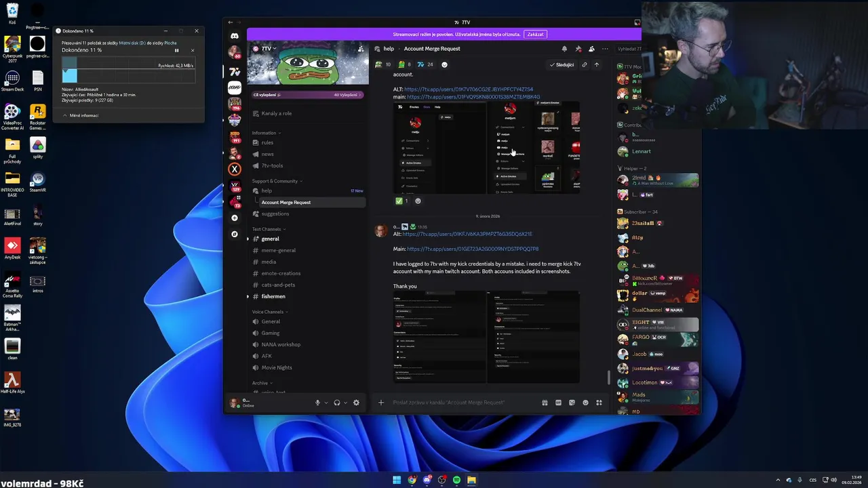
Task: Open Windows Start menu on taskbar
Action: 397,480
